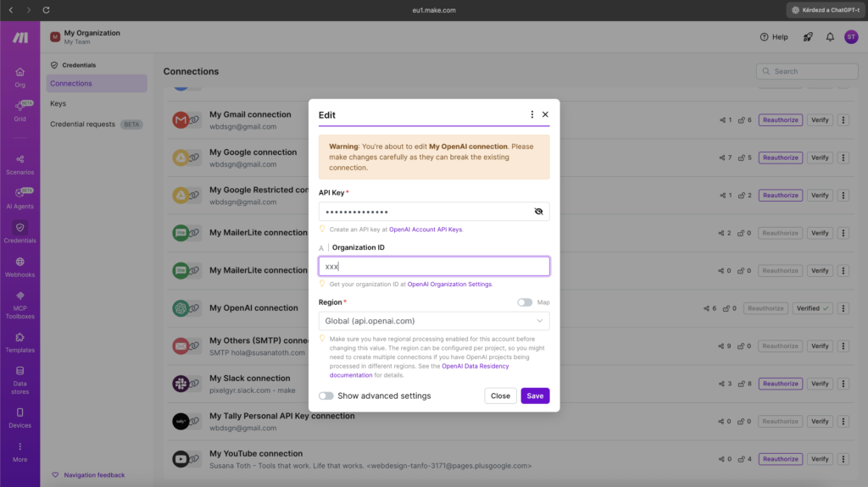Screen dimensions: 868x487
Task: Open Kérdezd a ChatGPT-t button
Action: 826,10
